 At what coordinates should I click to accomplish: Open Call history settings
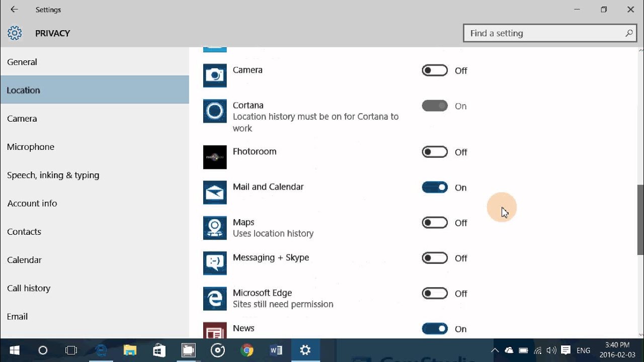[x=29, y=288]
